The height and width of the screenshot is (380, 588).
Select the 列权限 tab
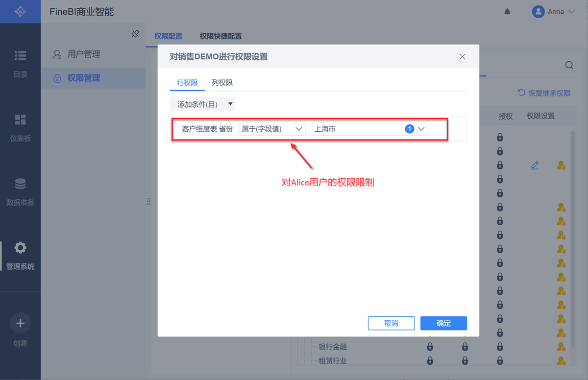click(x=222, y=83)
